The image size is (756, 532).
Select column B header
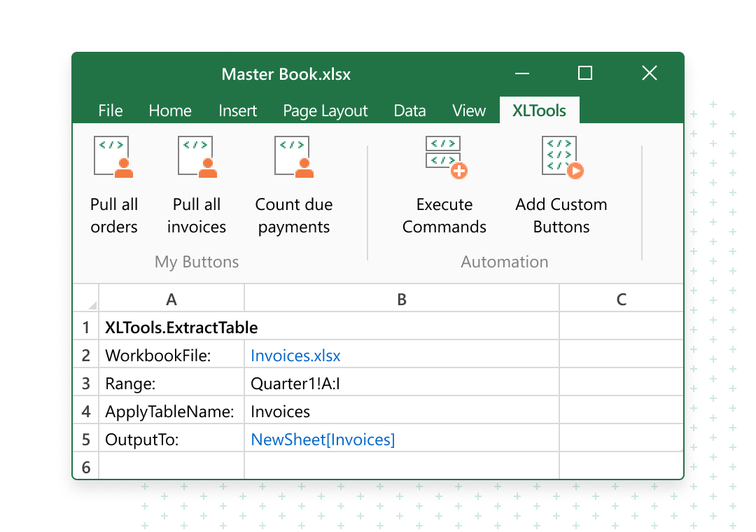pos(401,300)
